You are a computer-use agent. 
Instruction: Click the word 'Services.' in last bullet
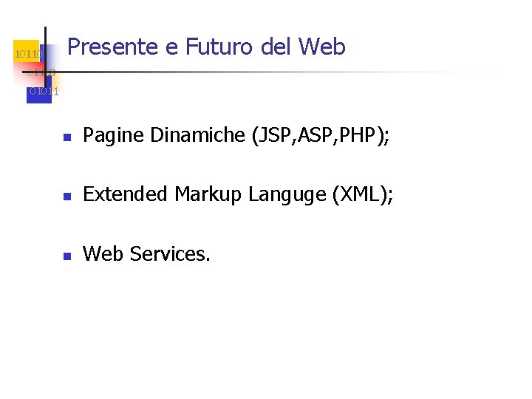click(x=170, y=253)
